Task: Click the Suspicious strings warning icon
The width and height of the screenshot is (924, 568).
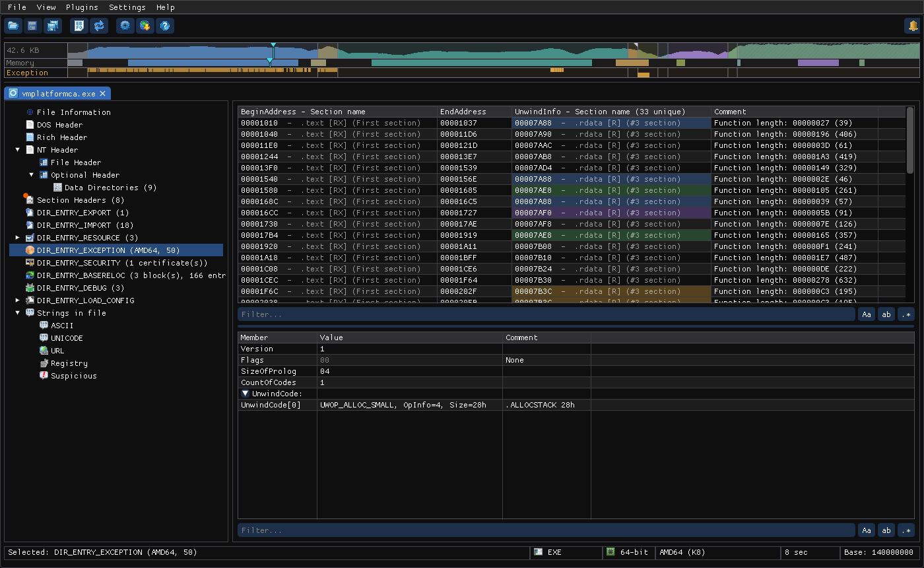Action: (44, 376)
